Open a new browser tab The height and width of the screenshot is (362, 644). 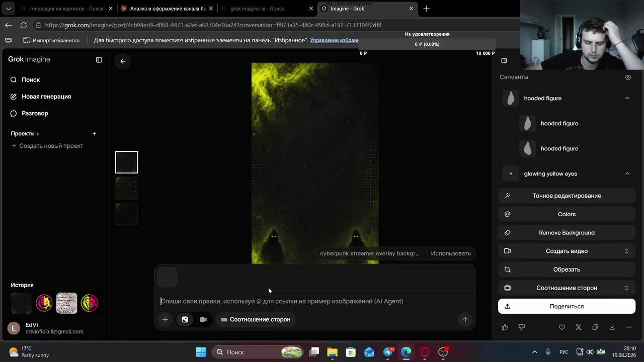pos(427,9)
